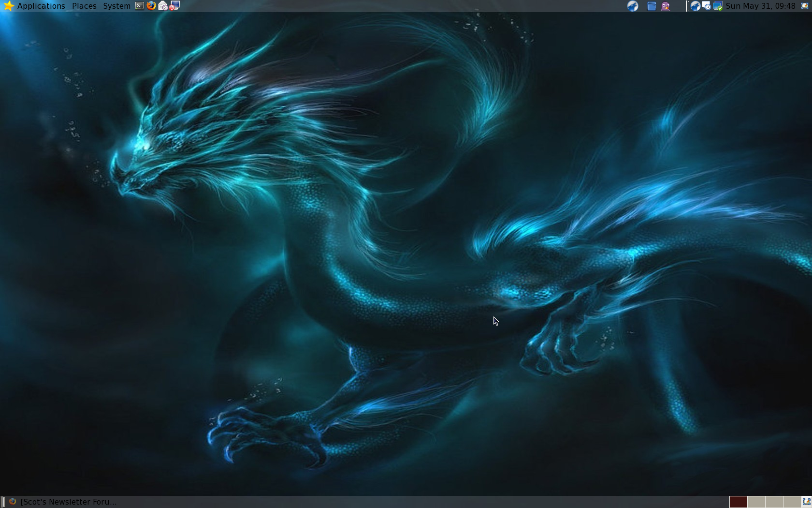The image size is (812, 508).
Task: Launch the computer monitor icon with red badge
Action: point(174,6)
